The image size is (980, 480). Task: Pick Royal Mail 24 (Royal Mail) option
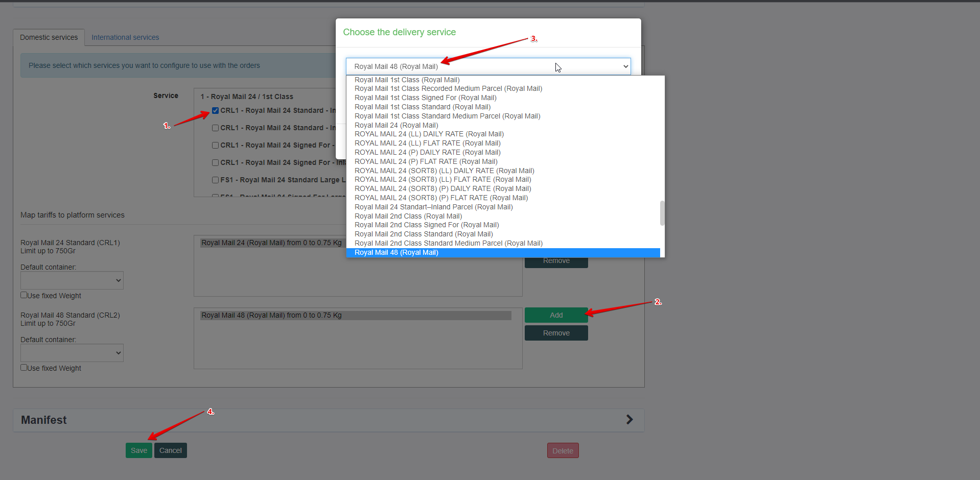pos(396,125)
